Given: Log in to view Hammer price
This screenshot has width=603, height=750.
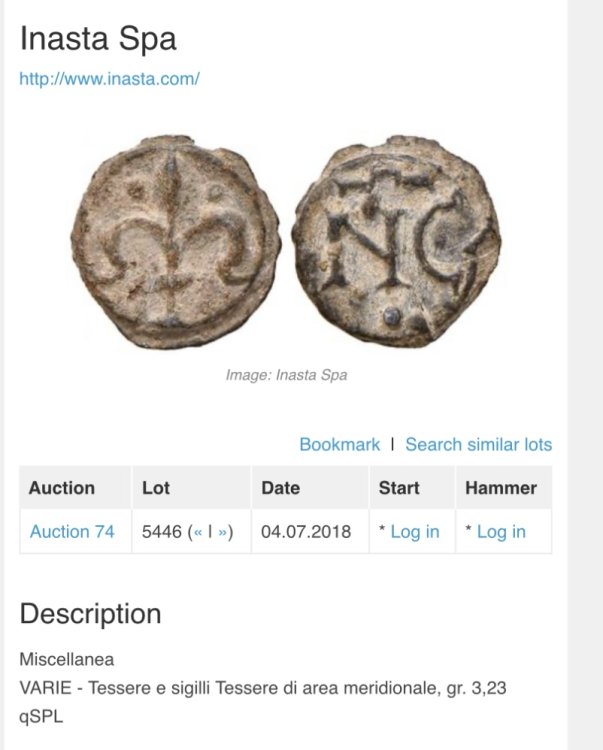Looking at the screenshot, I should (500, 532).
